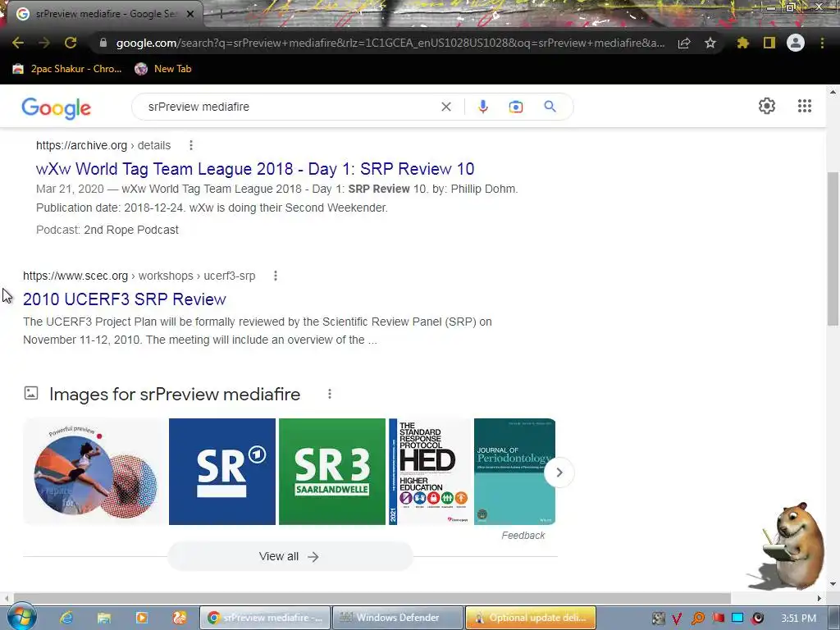Open the green SR3 Saarlandwelle thumbnail

(332, 472)
